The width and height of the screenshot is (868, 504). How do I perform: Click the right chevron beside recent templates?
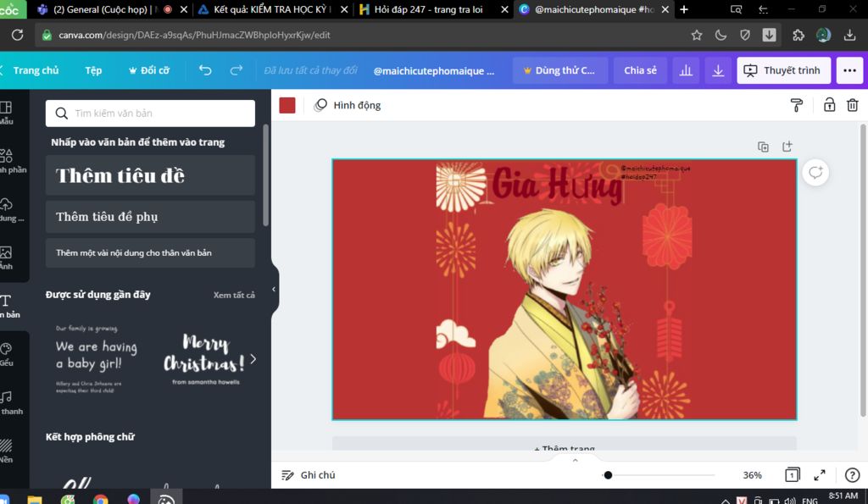click(x=253, y=359)
